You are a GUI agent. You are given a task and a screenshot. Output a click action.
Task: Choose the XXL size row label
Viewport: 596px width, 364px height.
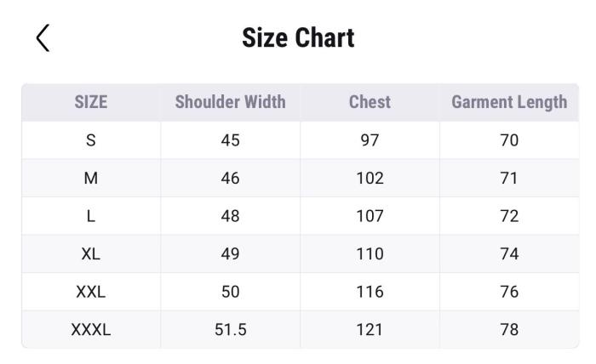click(91, 292)
